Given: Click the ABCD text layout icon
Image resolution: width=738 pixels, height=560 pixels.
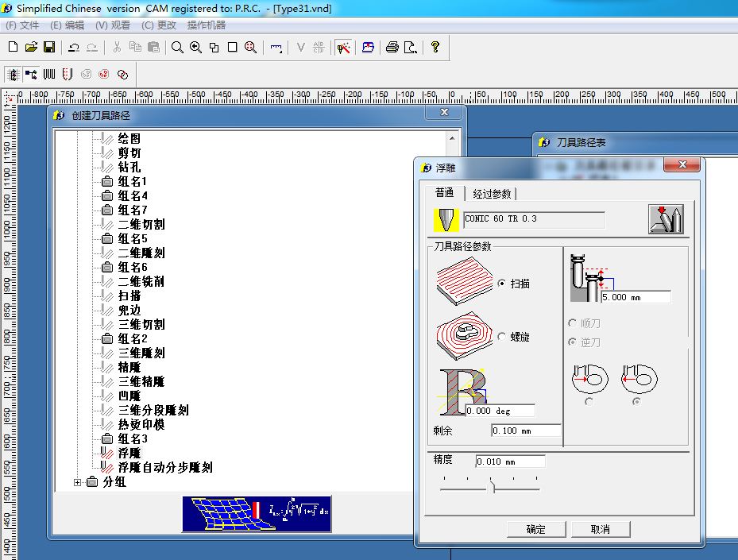Looking at the screenshot, I should tap(319, 47).
